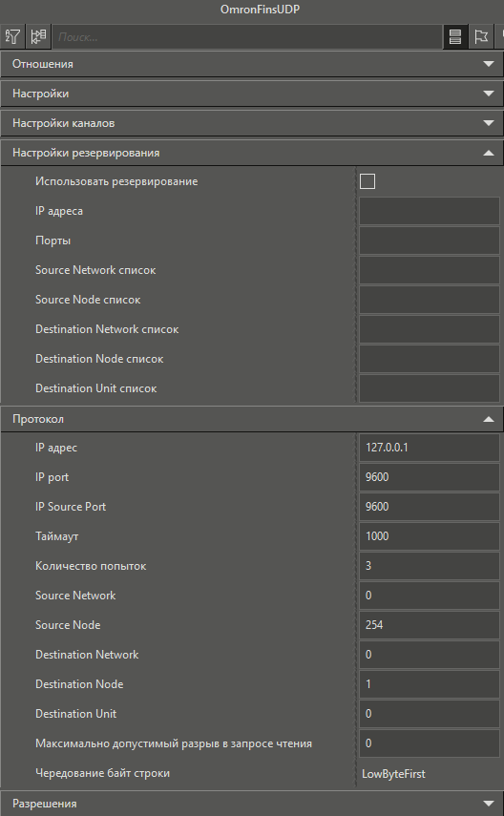Image resolution: width=504 pixels, height=816 pixels.
Task: Click the empty Порты reservation field
Action: [429, 241]
